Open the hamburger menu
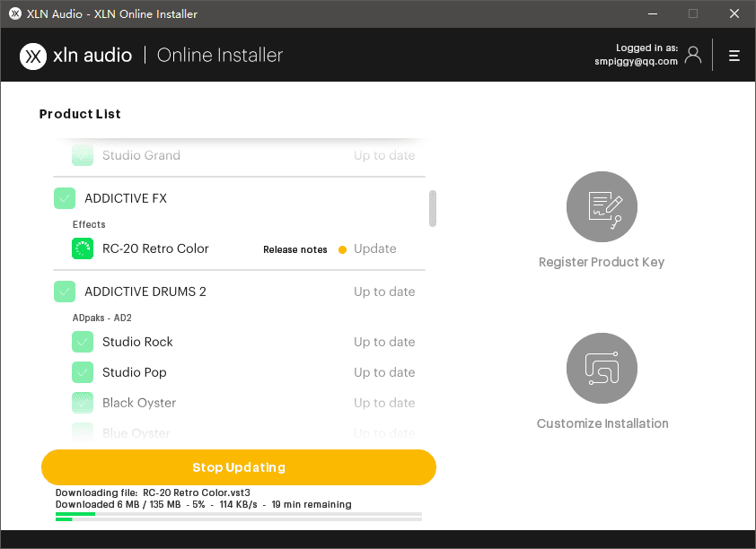This screenshot has width=756, height=549. point(734,56)
